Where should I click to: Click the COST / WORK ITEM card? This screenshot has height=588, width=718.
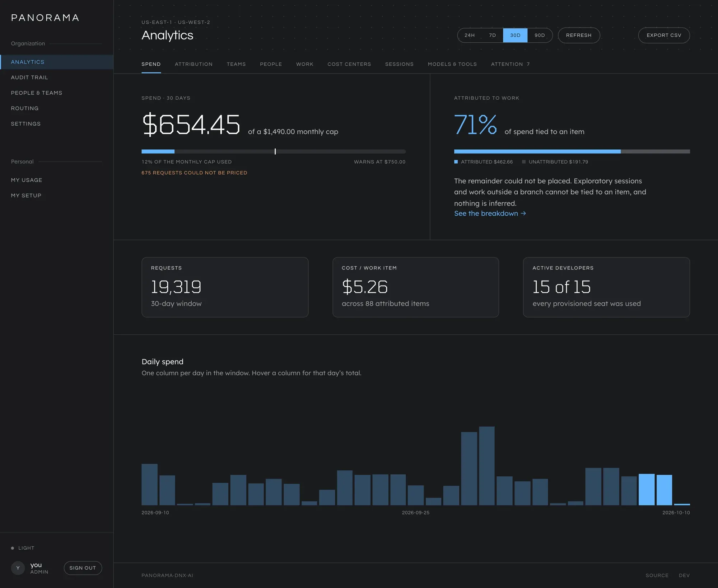[x=416, y=287]
